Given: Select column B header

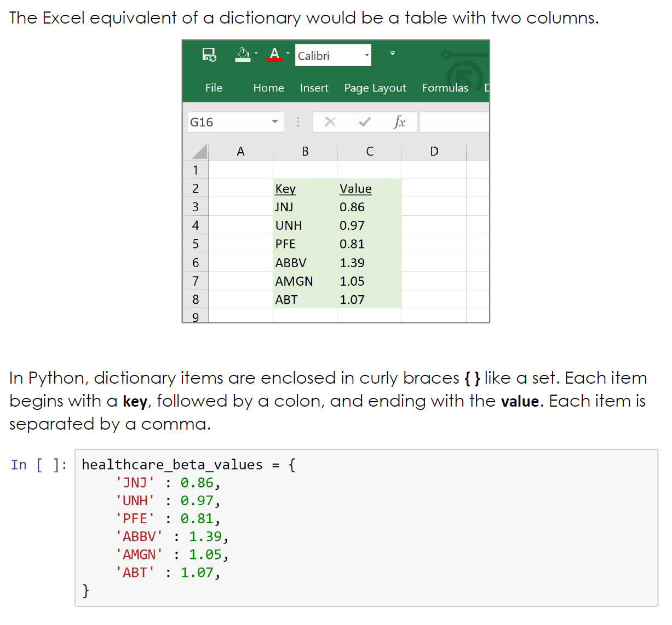Looking at the screenshot, I should pyautogui.click(x=305, y=152).
